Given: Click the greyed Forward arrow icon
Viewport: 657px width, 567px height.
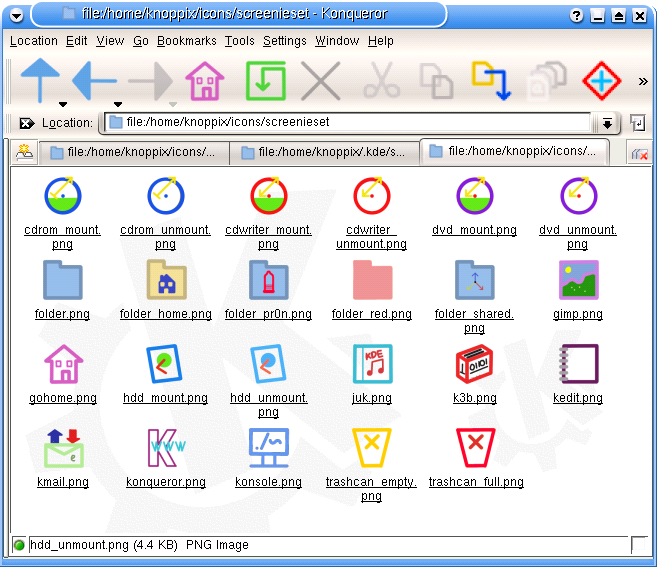Looking at the screenshot, I should point(150,81).
